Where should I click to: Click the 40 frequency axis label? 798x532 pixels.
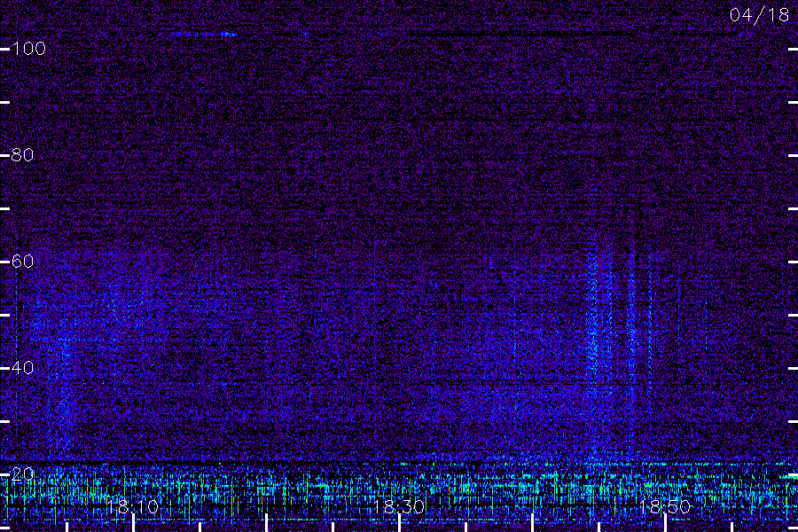point(22,368)
